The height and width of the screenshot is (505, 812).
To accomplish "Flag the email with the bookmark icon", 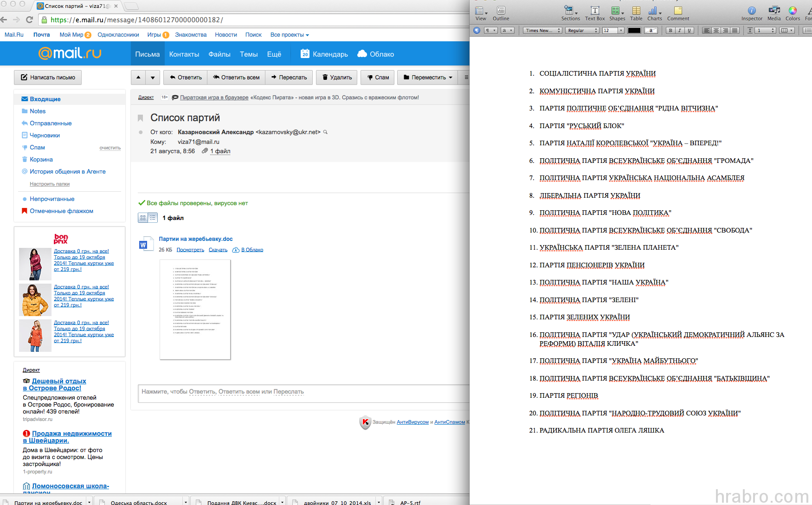I will pyautogui.click(x=140, y=118).
